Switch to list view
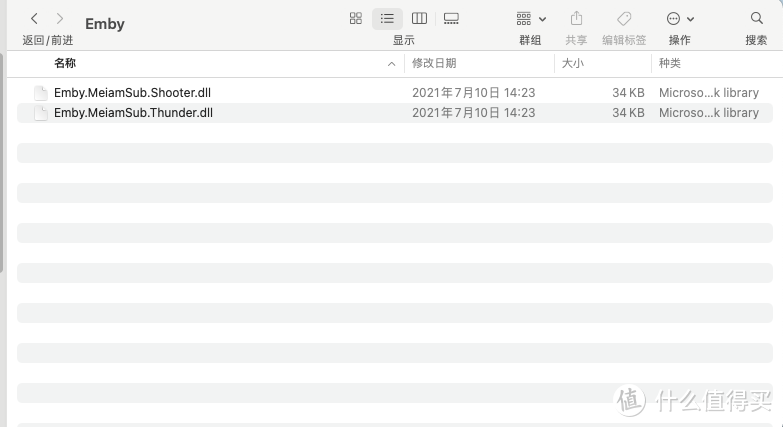783x427 pixels. point(387,18)
